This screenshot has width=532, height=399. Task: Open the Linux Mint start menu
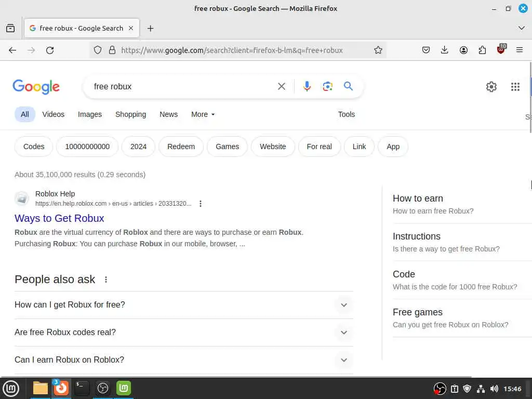click(x=11, y=388)
